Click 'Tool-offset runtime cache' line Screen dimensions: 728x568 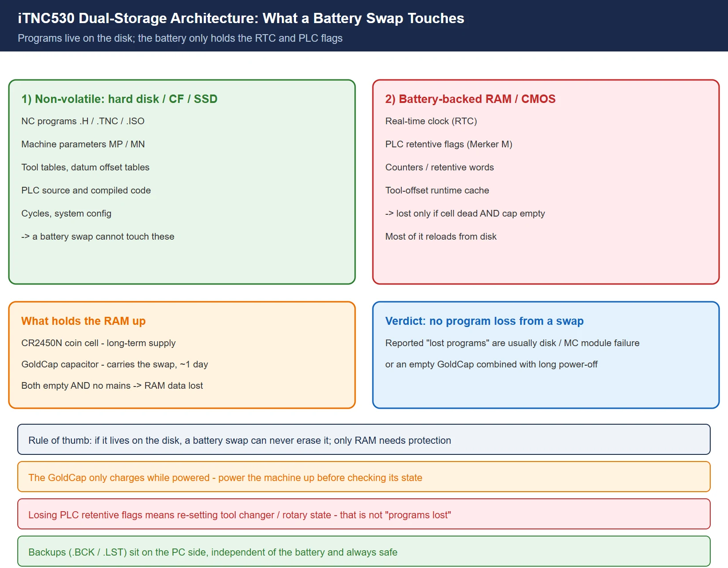(x=437, y=190)
